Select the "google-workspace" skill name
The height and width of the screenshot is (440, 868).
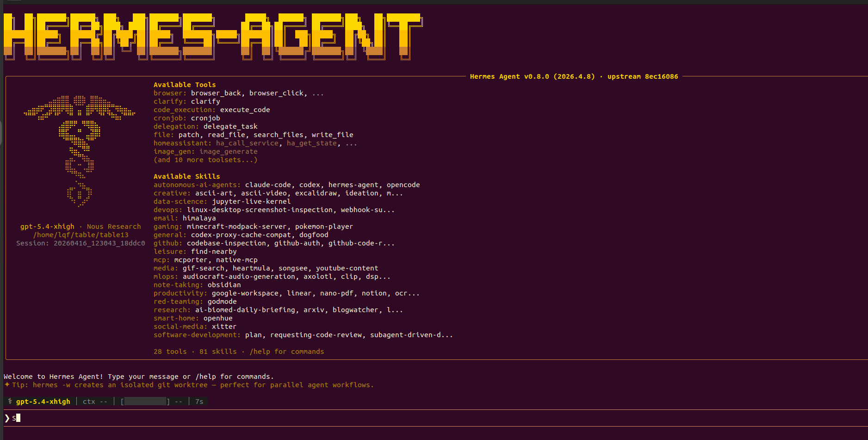click(x=245, y=293)
